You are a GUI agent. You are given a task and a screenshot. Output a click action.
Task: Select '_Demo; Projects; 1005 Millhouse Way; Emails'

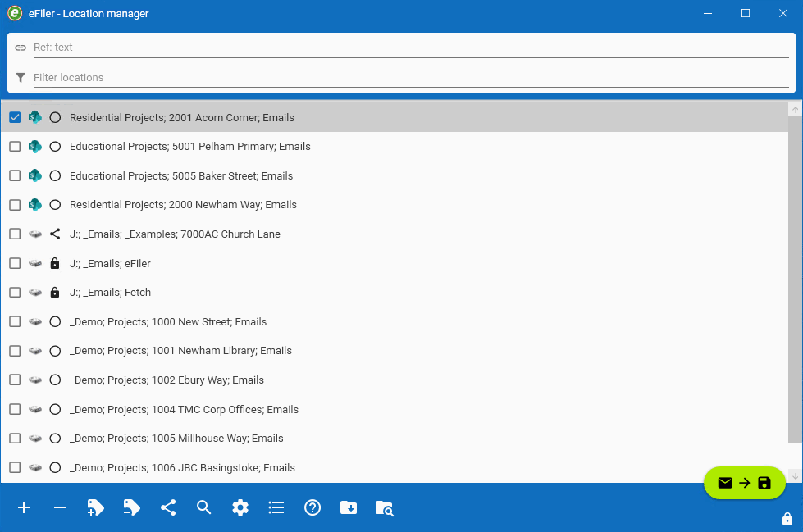[x=176, y=439]
